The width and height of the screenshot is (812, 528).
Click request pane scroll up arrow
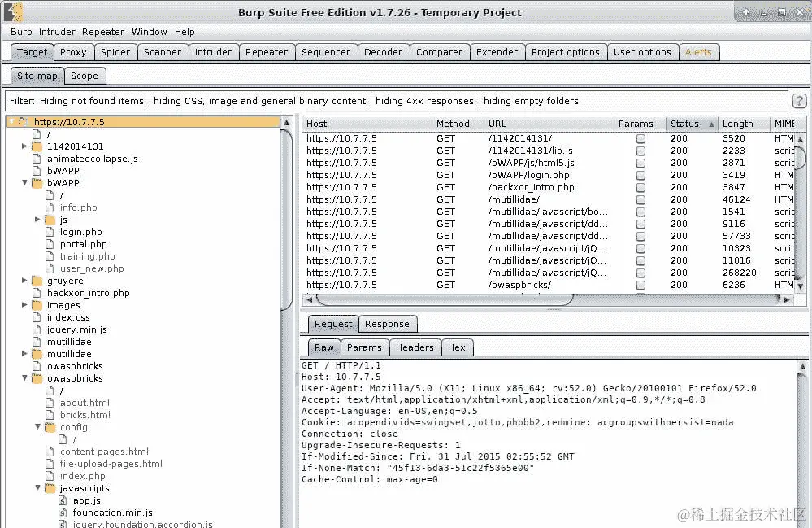[x=802, y=366]
